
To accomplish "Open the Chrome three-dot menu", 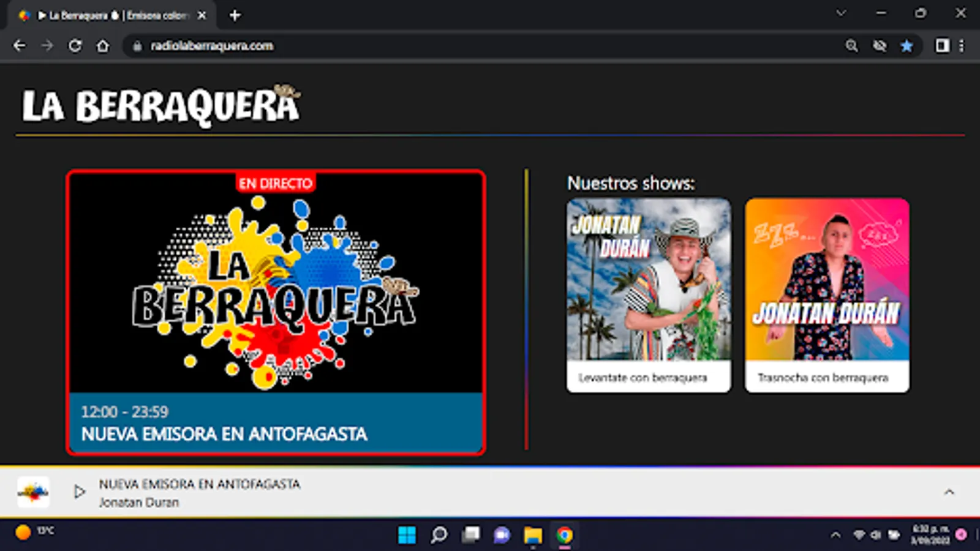I will [x=962, y=46].
